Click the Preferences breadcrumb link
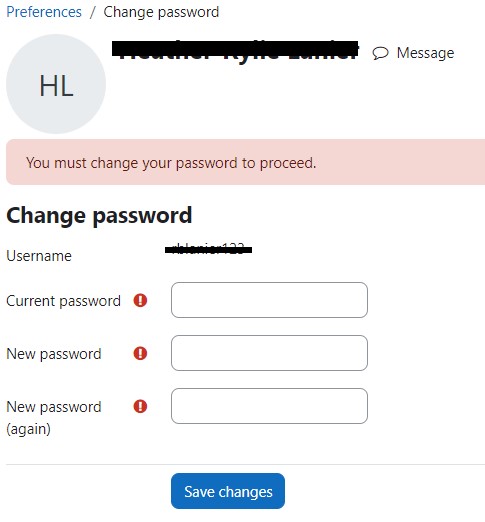 click(44, 12)
